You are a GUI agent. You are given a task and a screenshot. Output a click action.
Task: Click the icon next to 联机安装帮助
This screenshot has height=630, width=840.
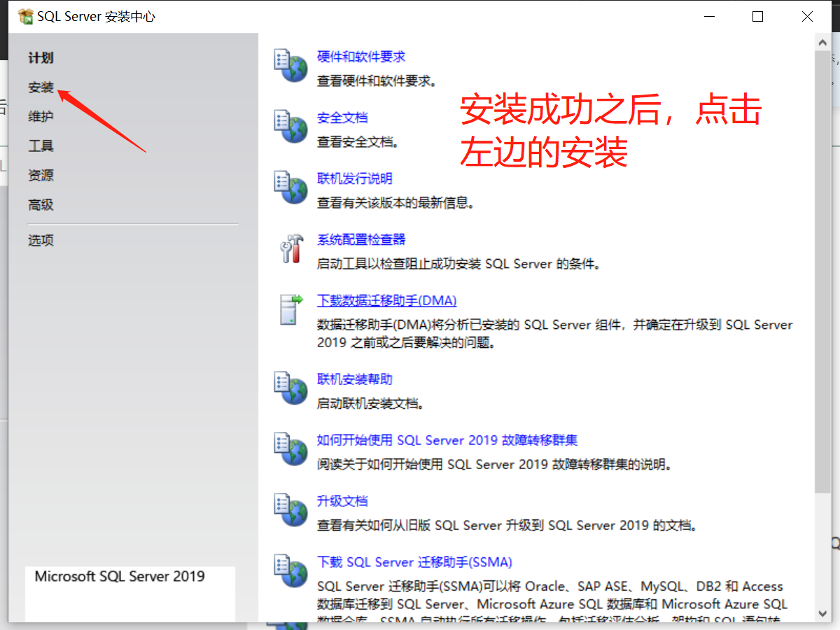(290, 388)
